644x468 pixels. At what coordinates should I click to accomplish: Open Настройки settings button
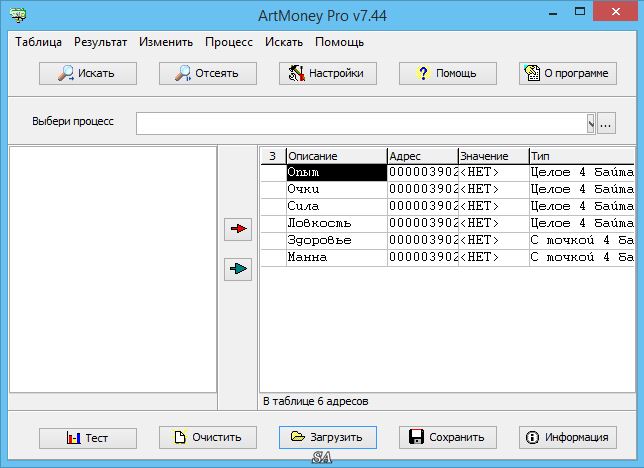[328, 74]
